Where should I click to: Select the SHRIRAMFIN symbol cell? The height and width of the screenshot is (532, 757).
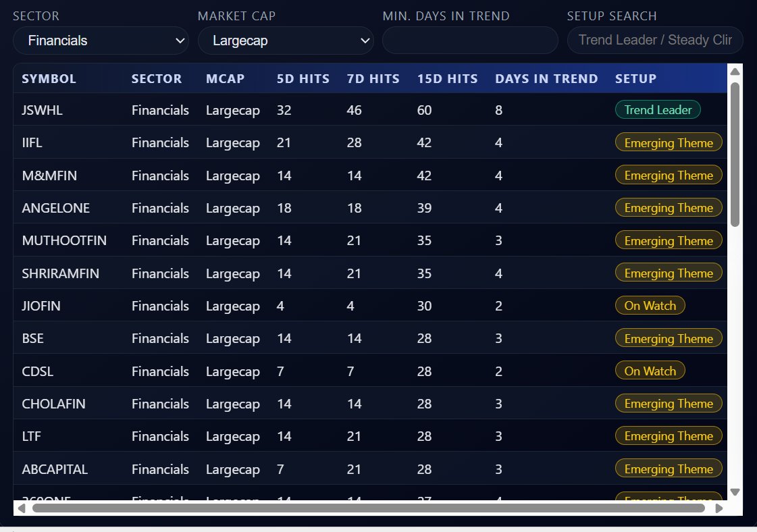(x=60, y=273)
